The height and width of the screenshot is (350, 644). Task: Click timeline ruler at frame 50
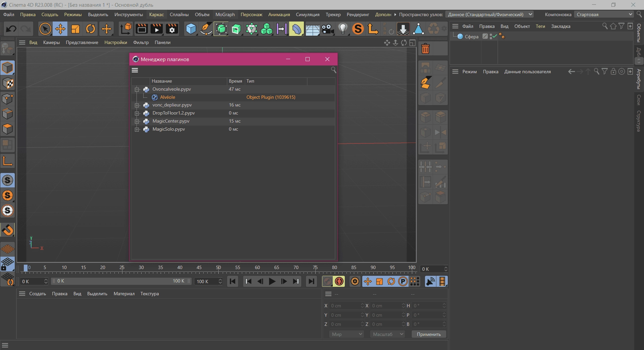coord(218,268)
